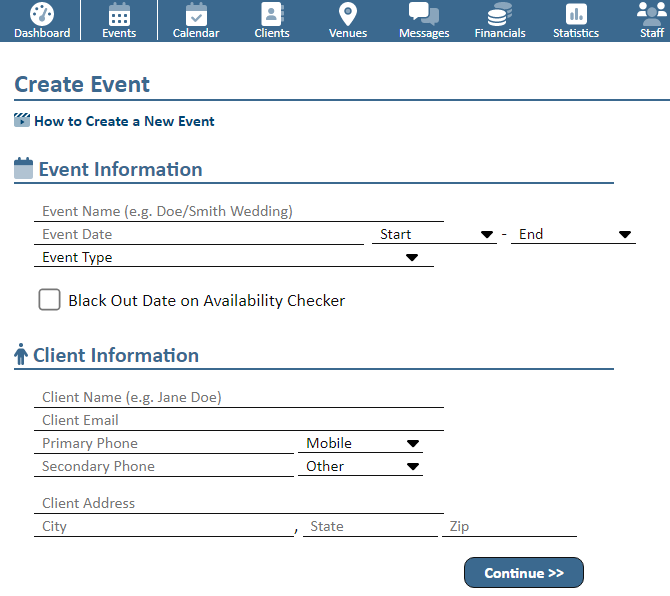Open Financials via the coin stack icon
Image resolution: width=670 pixels, height=596 pixels.
[499, 14]
